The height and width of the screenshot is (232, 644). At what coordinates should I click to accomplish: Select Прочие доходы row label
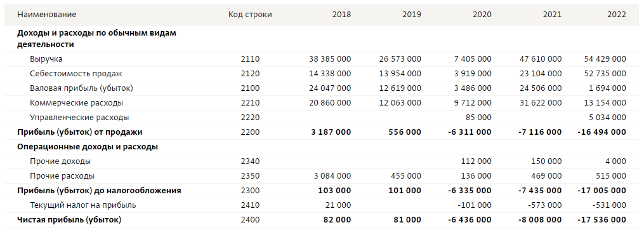[x=60, y=161]
